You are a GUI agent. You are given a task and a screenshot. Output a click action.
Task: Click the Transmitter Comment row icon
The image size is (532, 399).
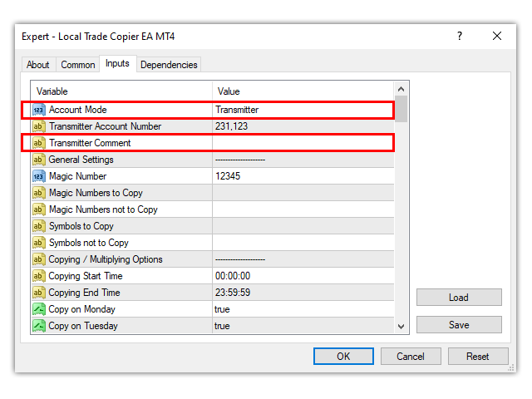pos(38,143)
